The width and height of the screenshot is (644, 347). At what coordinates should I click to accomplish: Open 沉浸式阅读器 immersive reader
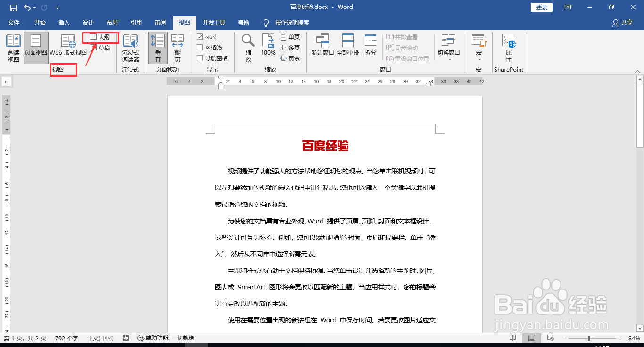[131, 48]
